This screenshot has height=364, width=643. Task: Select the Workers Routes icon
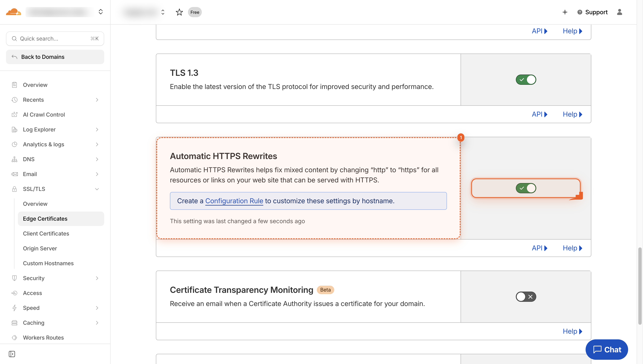(x=14, y=337)
